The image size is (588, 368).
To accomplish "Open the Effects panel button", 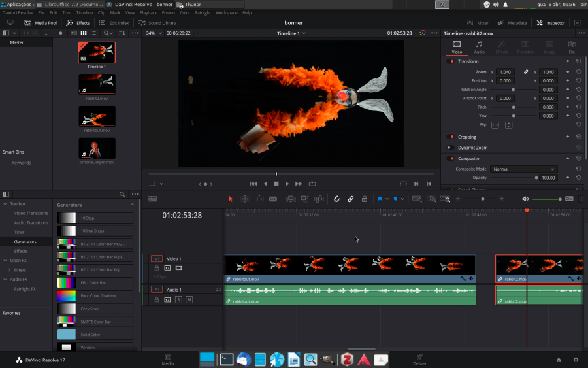I will [x=78, y=23].
